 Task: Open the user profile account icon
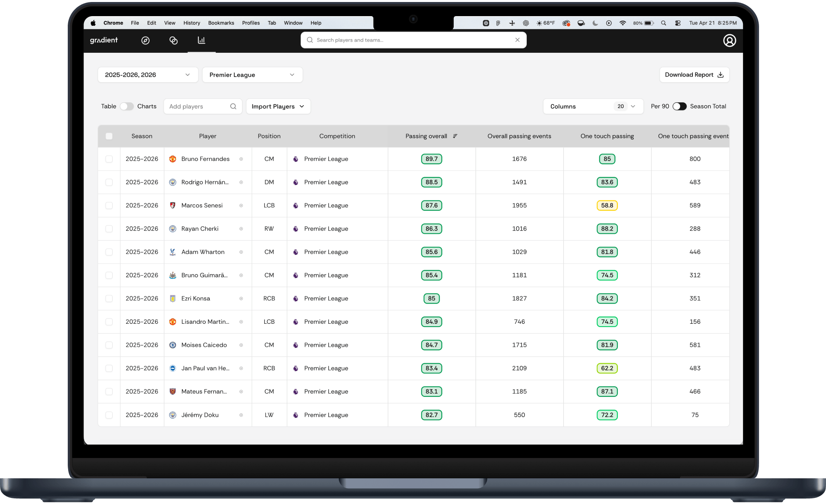[729, 40]
